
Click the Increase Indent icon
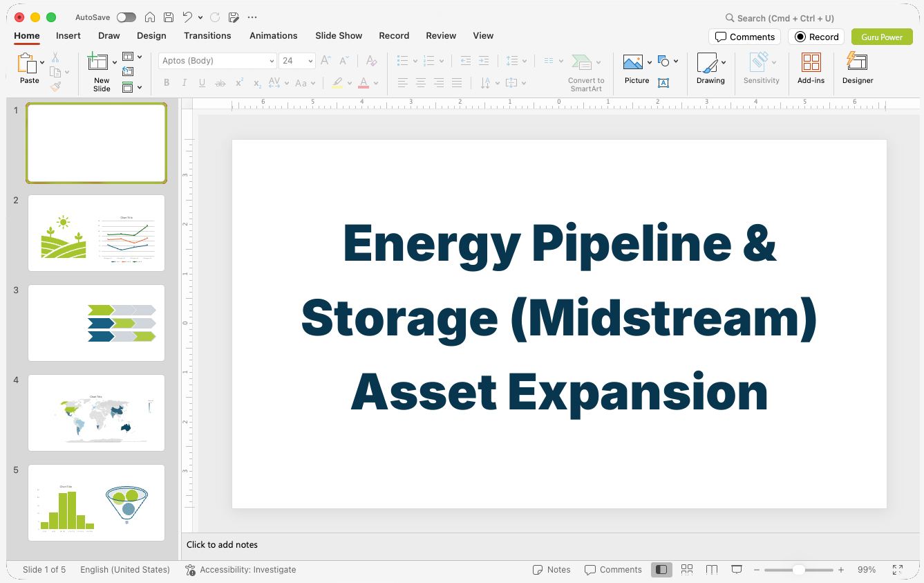[484, 61]
